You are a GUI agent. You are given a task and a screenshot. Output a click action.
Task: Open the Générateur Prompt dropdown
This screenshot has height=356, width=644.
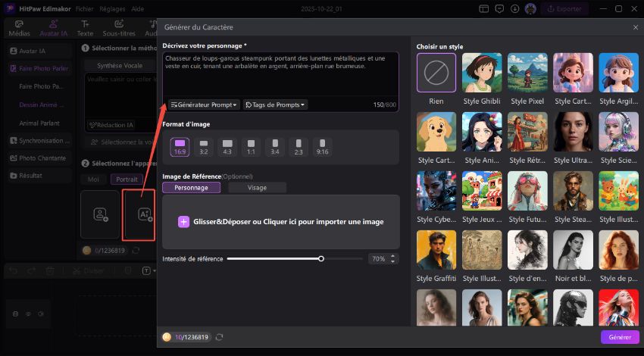point(204,105)
